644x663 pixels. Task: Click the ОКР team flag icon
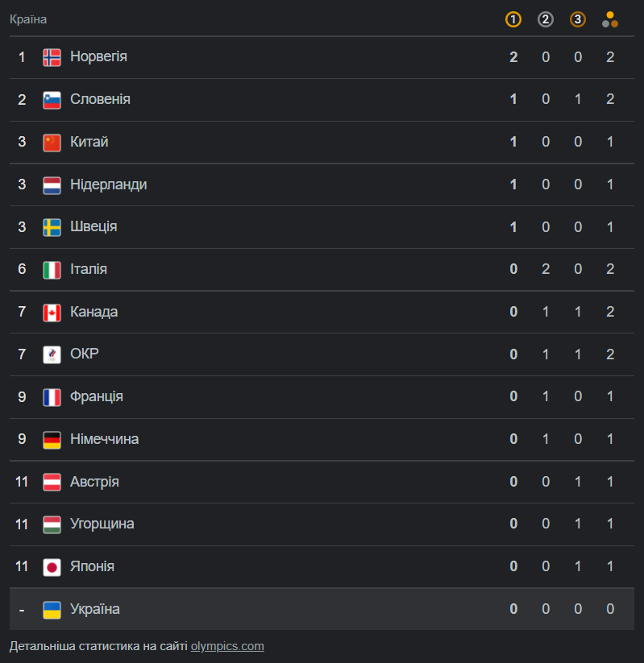coord(52,354)
